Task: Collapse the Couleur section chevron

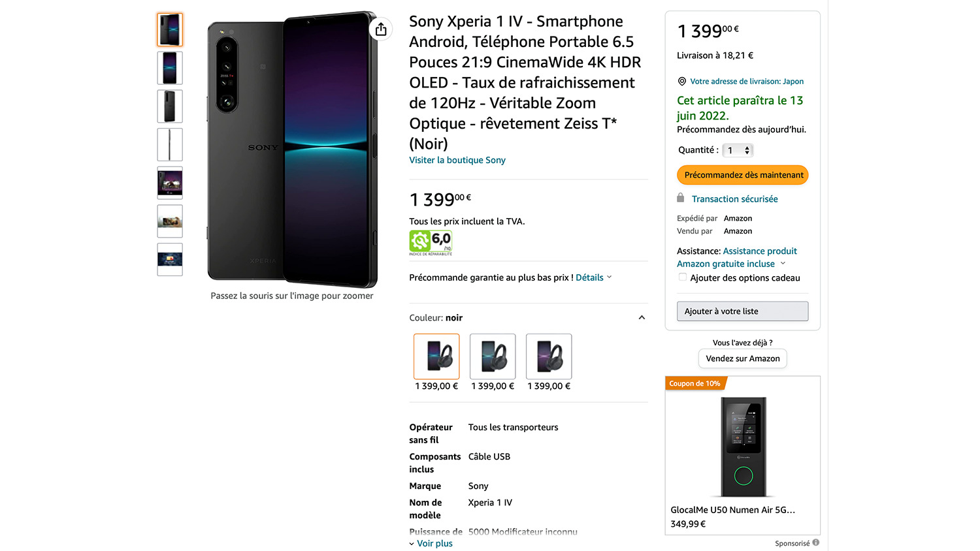Action: pyautogui.click(x=642, y=318)
